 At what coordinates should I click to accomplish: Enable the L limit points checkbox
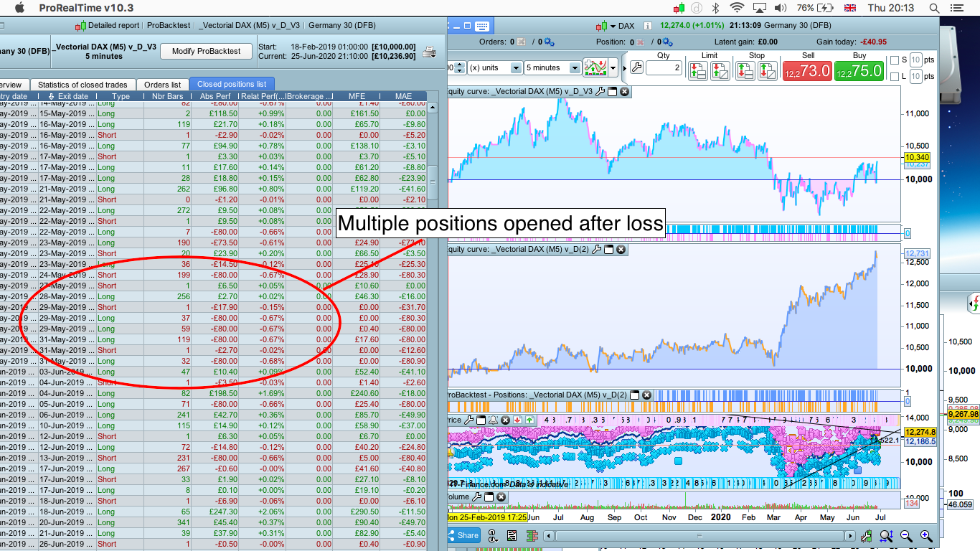pos(894,76)
